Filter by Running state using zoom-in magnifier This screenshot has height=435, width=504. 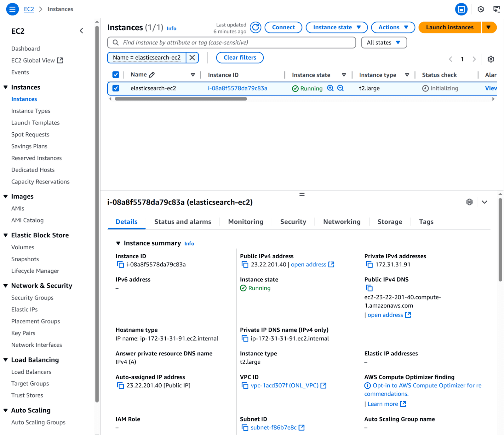tap(330, 88)
